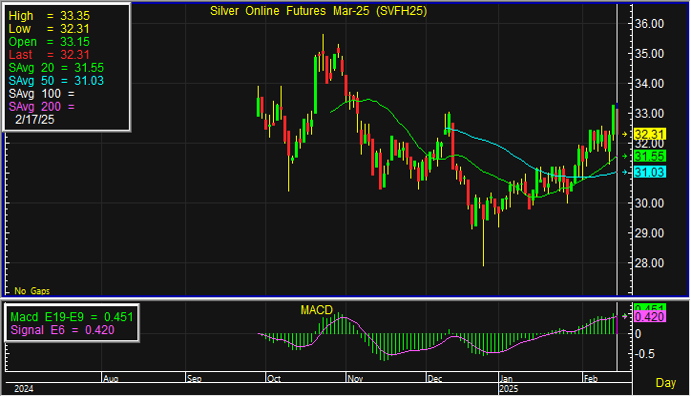This screenshot has height=397, width=691.
Task: Click the yellow 32.31 last price tag
Action: tap(650, 134)
